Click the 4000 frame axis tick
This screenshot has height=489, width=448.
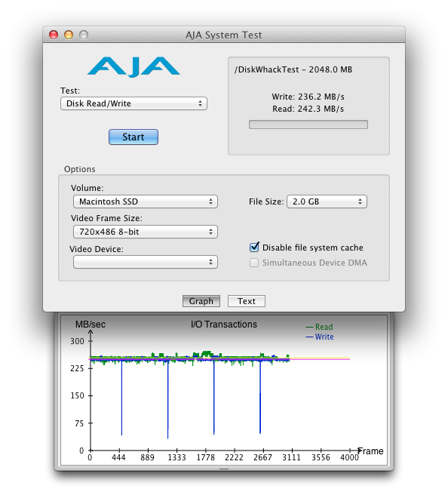349,457
